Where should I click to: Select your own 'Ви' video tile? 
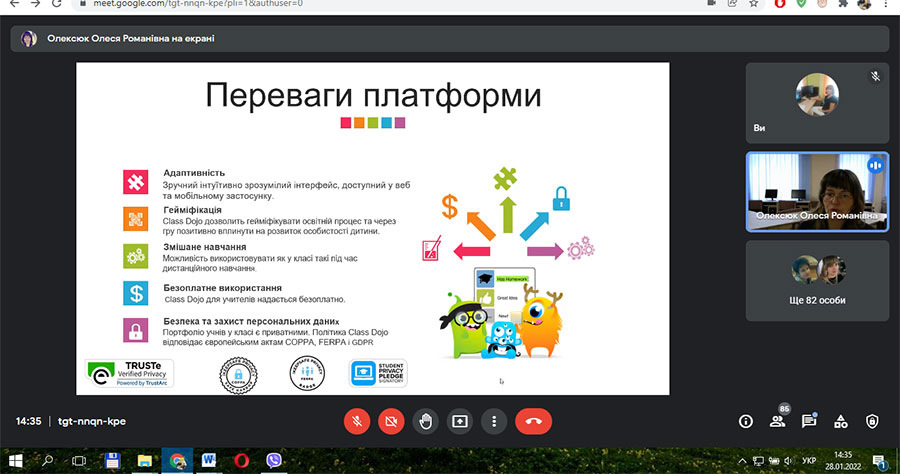tap(817, 103)
